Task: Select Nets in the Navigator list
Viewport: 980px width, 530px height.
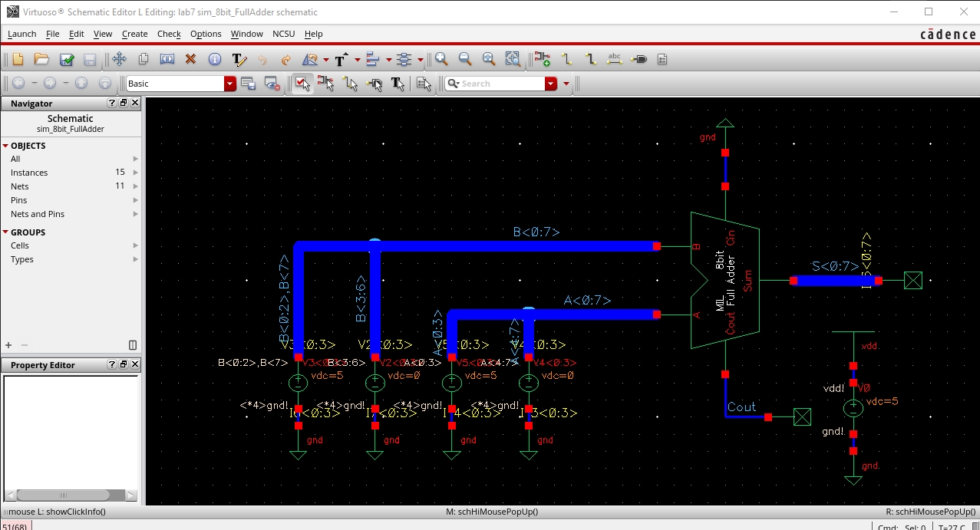Action: coord(20,186)
